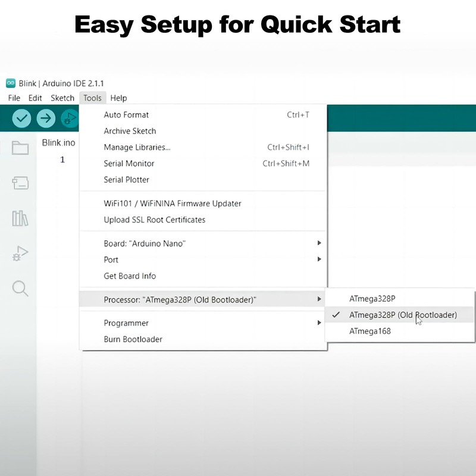Open the Sketchbook folder sidebar icon
The width and height of the screenshot is (476, 476).
20,148
